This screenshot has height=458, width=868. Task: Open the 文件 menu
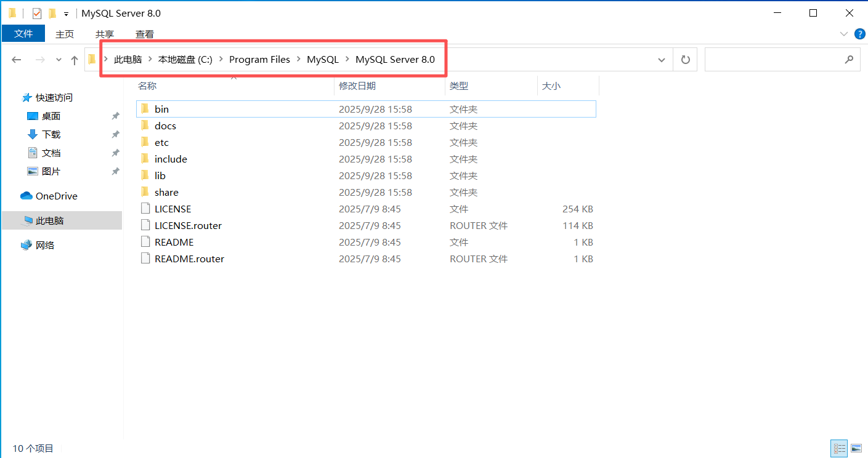[x=23, y=34]
